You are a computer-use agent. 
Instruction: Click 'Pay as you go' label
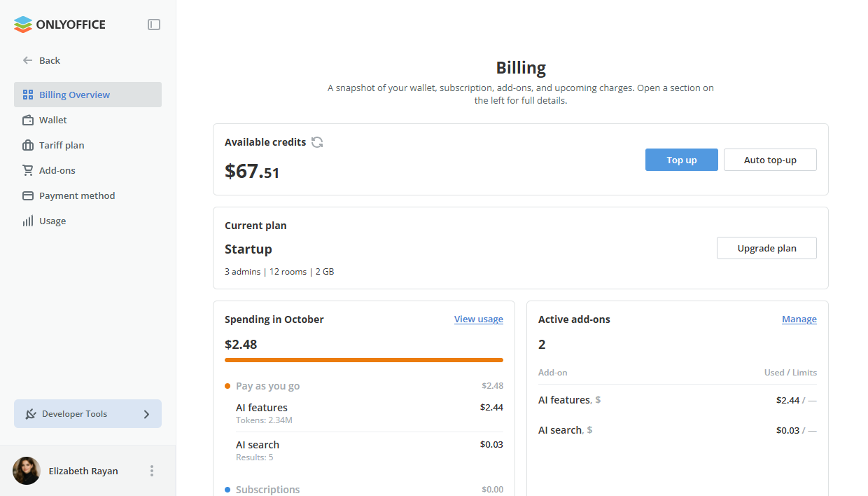coord(268,386)
